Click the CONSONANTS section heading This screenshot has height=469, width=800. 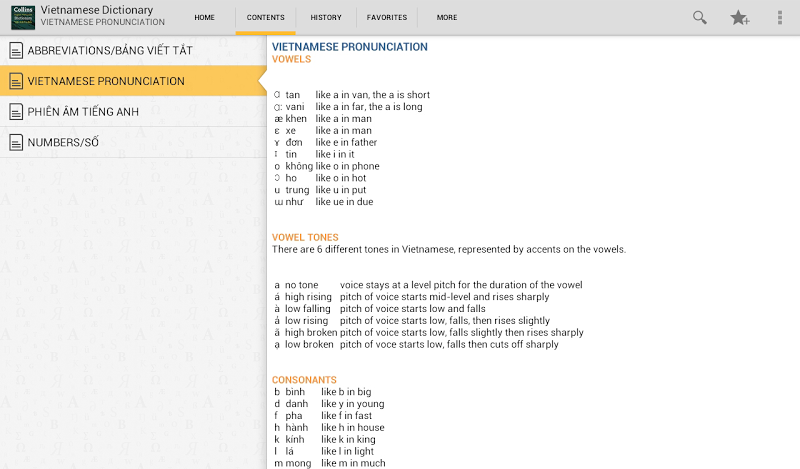(304, 380)
